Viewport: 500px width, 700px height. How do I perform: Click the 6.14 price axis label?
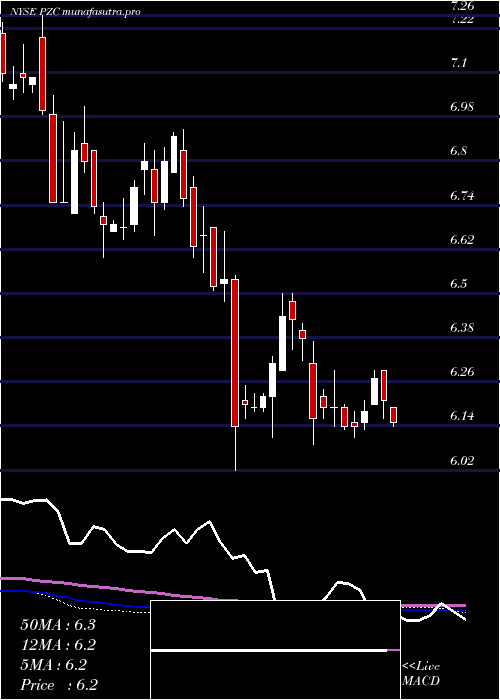tap(462, 416)
